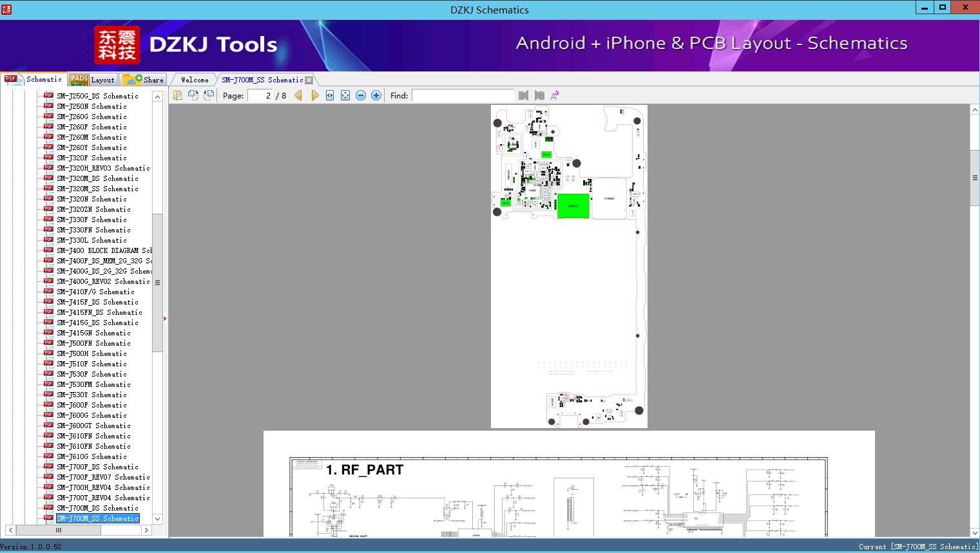
Task: Click the DZKJ red logo in the banner
Action: (x=117, y=45)
